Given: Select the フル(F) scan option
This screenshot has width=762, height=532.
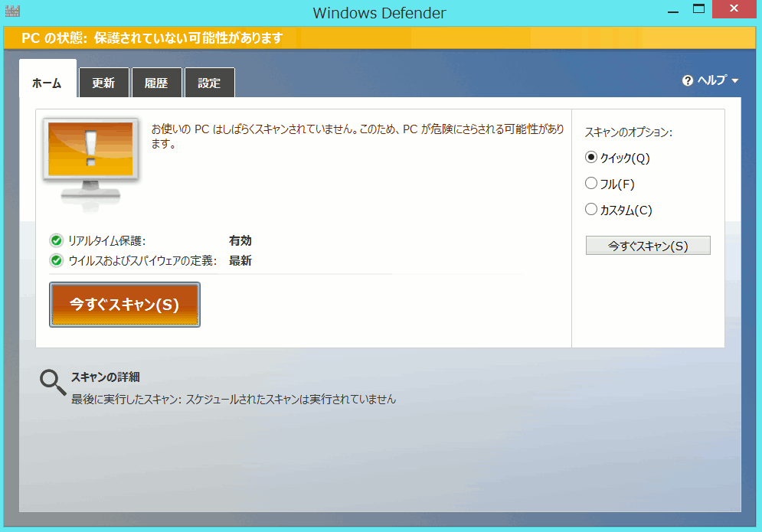Looking at the screenshot, I should click(x=590, y=184).
